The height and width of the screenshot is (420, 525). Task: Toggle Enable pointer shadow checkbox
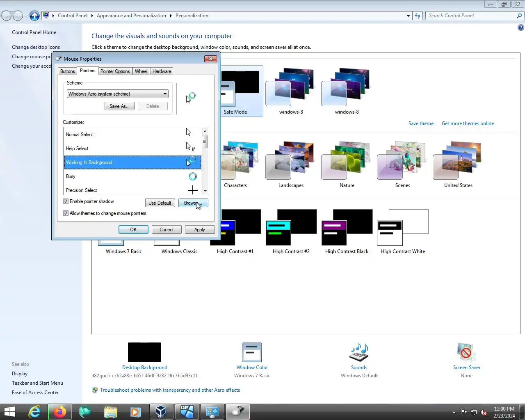pos(66,201)
